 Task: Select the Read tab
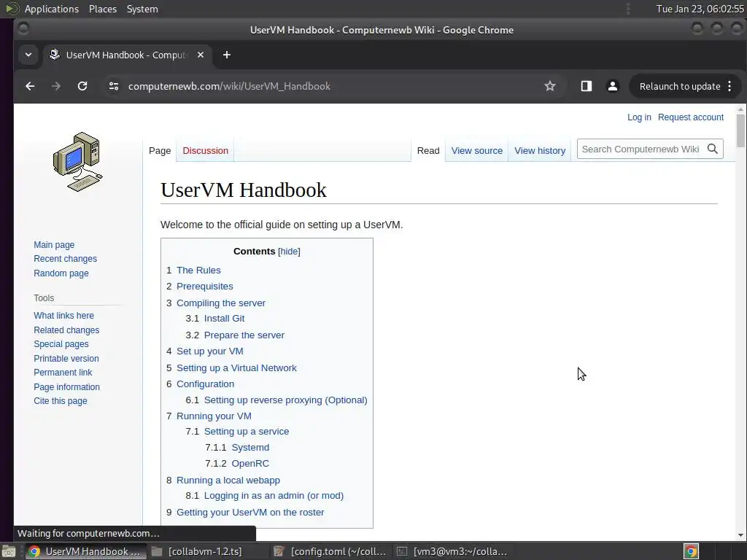point(428,150)
